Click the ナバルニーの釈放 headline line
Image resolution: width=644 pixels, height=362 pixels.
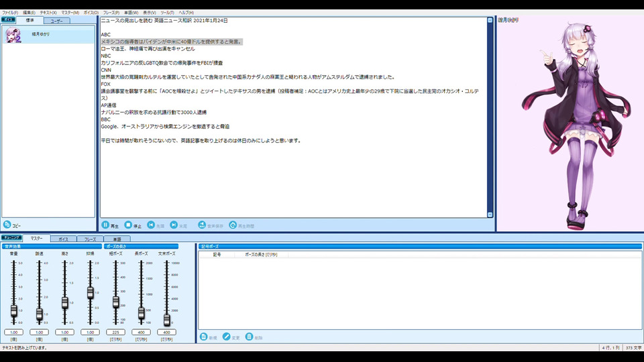point(154,112)
